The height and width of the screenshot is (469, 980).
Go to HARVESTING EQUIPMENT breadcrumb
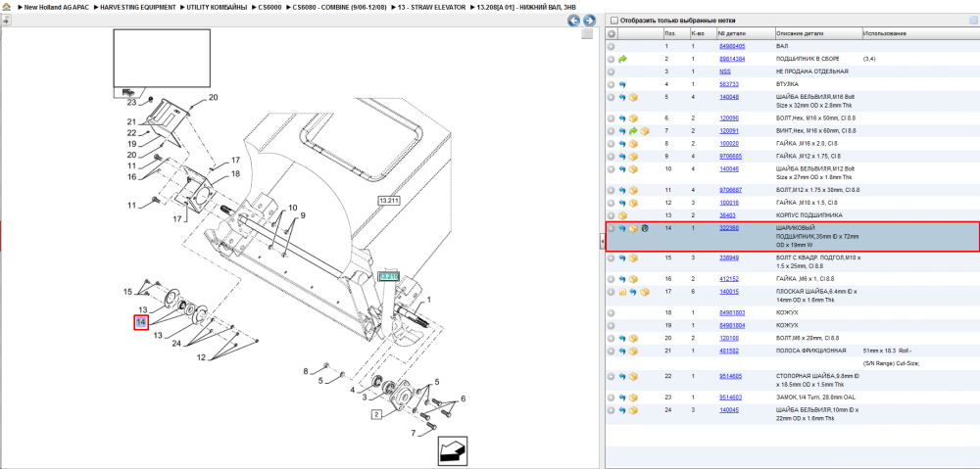pos(138,7)
